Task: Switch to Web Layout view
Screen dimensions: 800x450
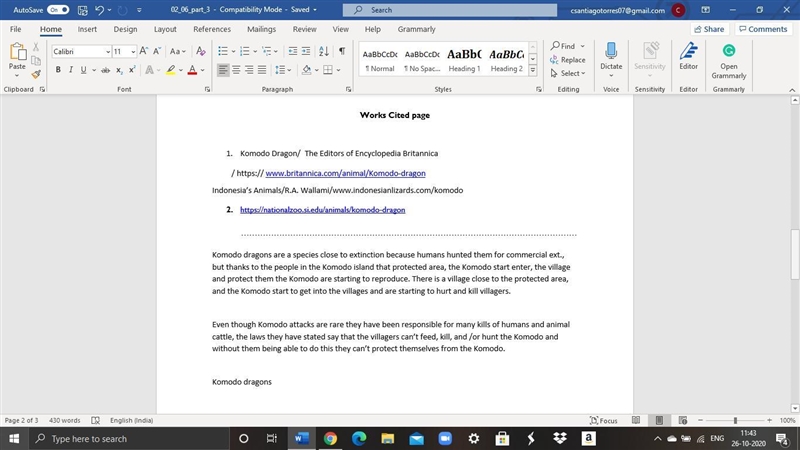Action: (x=683, y=420)
